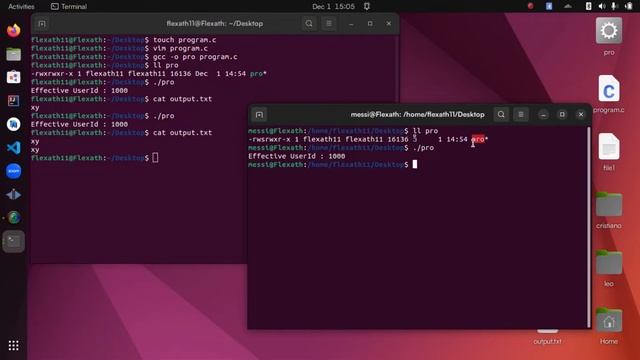Screen dimensions: 640x360
Task: Click the Terminal icon in dock
Action: pyautogui.click(x=13, y=241)
